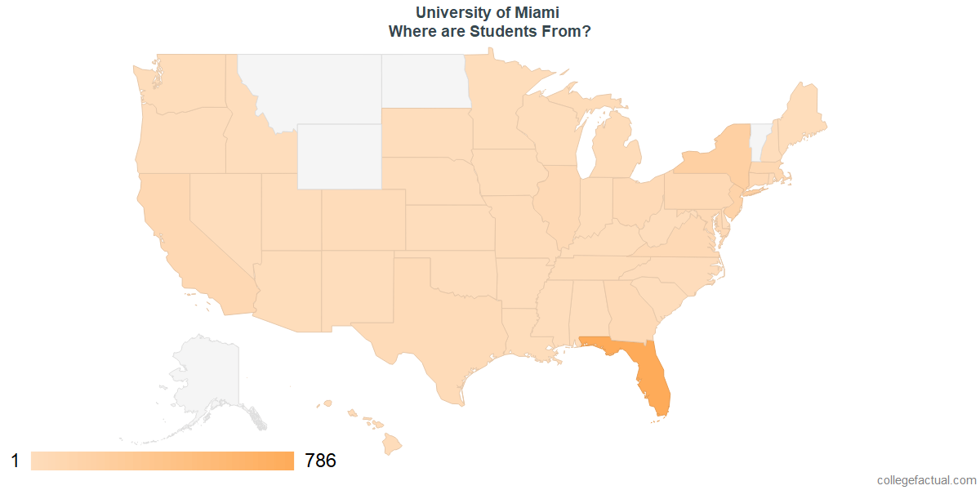The height and width of the screenshot is (490, 980).
Task: Select the gray Wyoming region
Action: 339,156
